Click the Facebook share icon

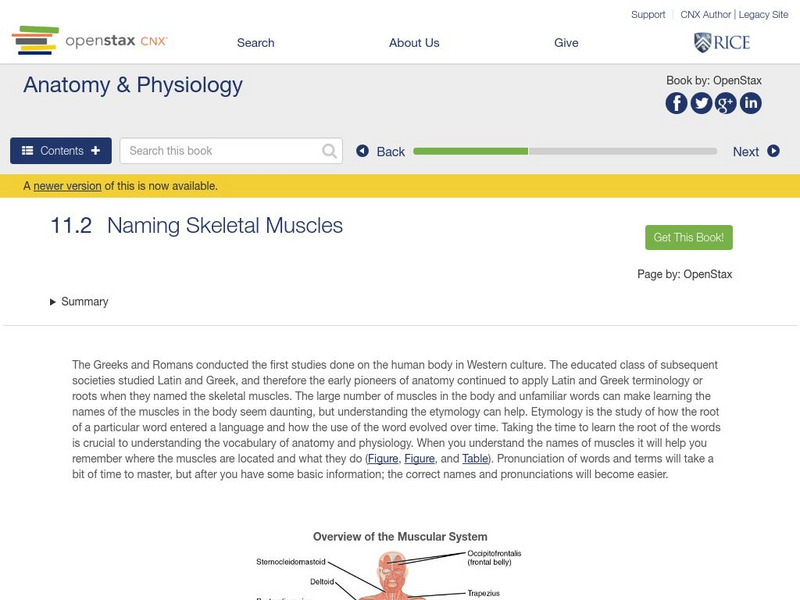click(677, 103)
